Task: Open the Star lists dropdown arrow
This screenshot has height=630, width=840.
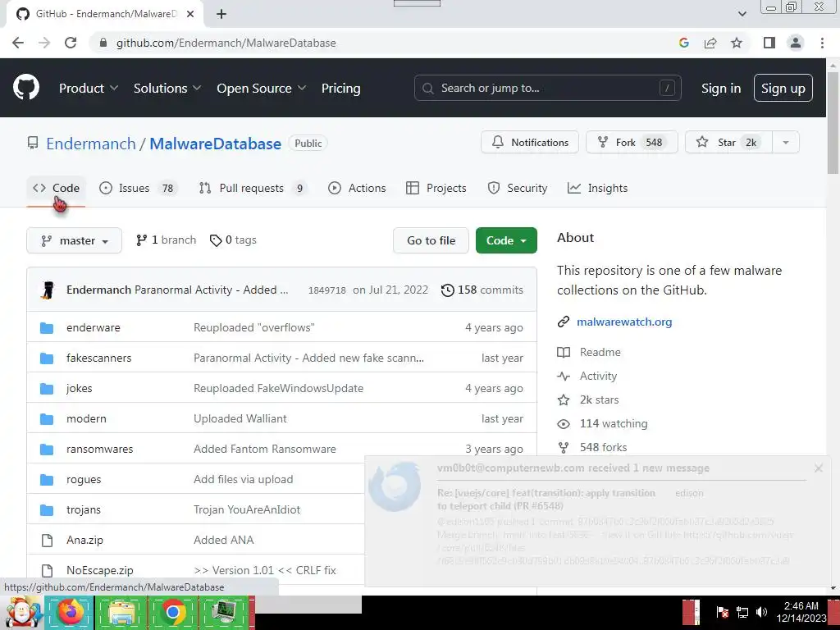Action: pyautogui.click(x=786, y=143)
